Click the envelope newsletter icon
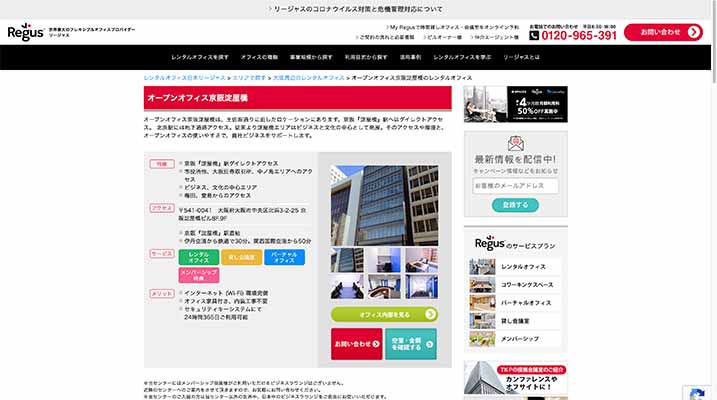717x400 pixels. click(516, 144)
